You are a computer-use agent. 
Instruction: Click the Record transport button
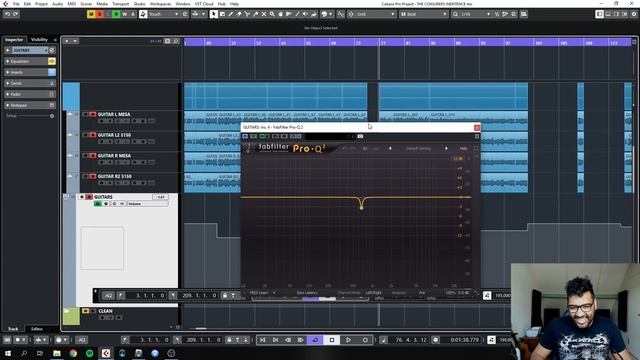(365, 340)
